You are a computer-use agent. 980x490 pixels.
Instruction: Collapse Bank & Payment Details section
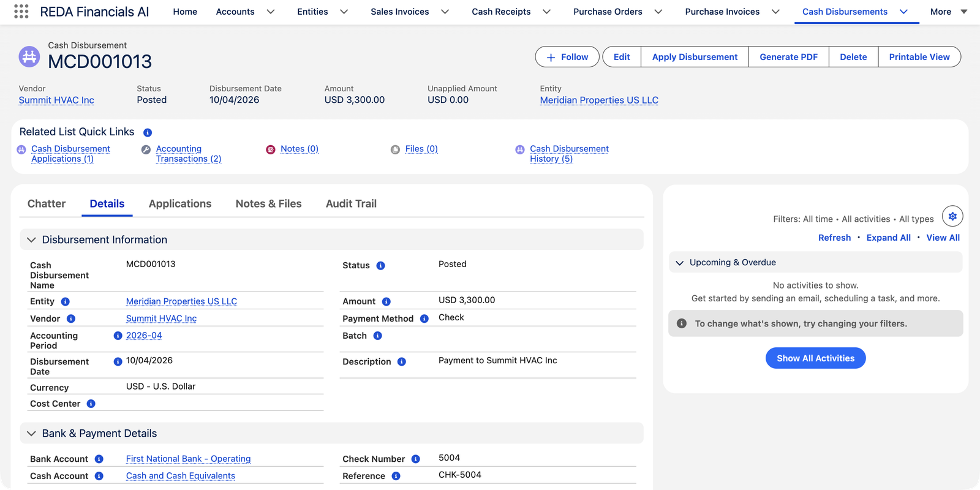31,434
